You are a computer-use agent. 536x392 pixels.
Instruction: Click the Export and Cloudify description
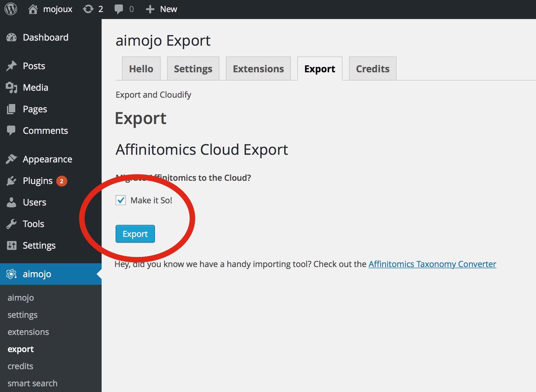(x=153, y=95)
